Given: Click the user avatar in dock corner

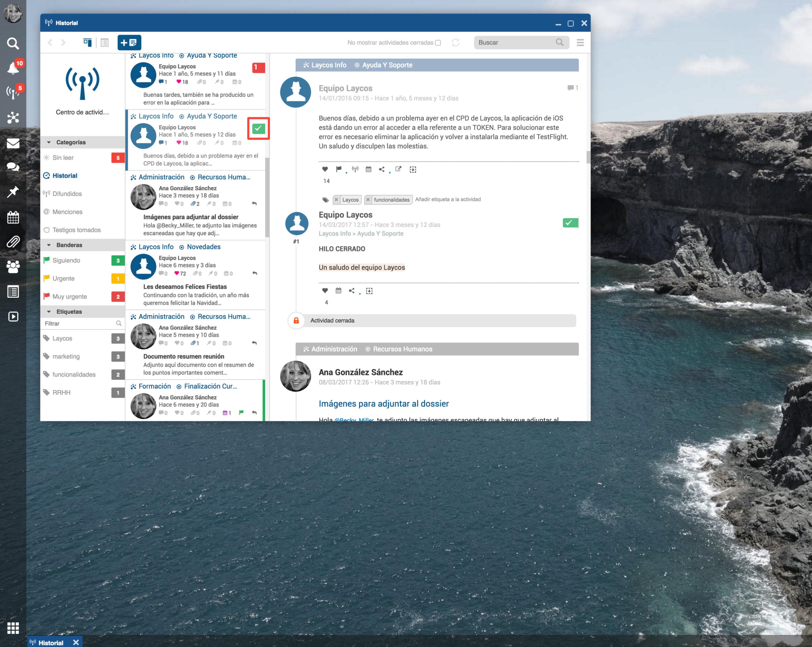Looking at the screenshot, I should (13, 13).
